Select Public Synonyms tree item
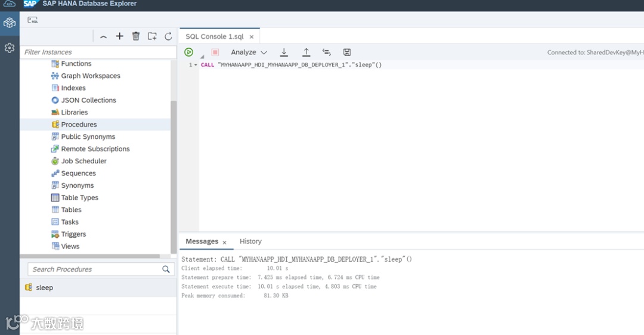Image resolution: width=644 pixels, height=335 pixels. pos(88,137)
